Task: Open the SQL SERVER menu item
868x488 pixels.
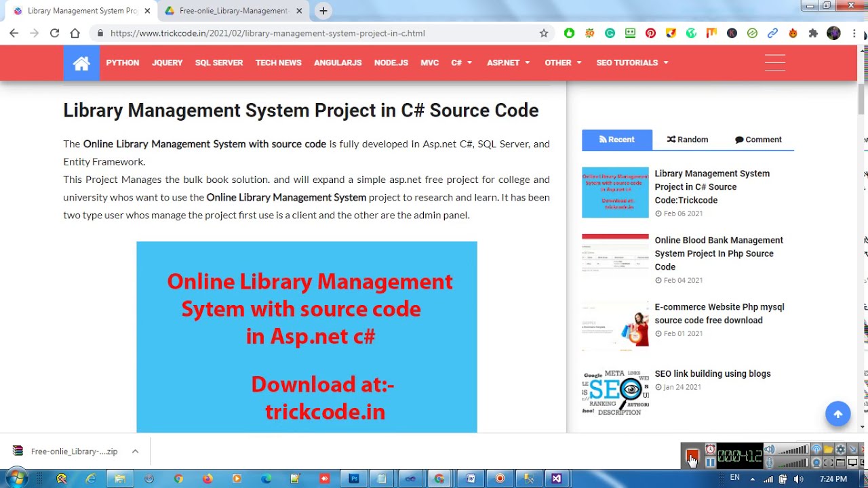Action: pos(219,62)
